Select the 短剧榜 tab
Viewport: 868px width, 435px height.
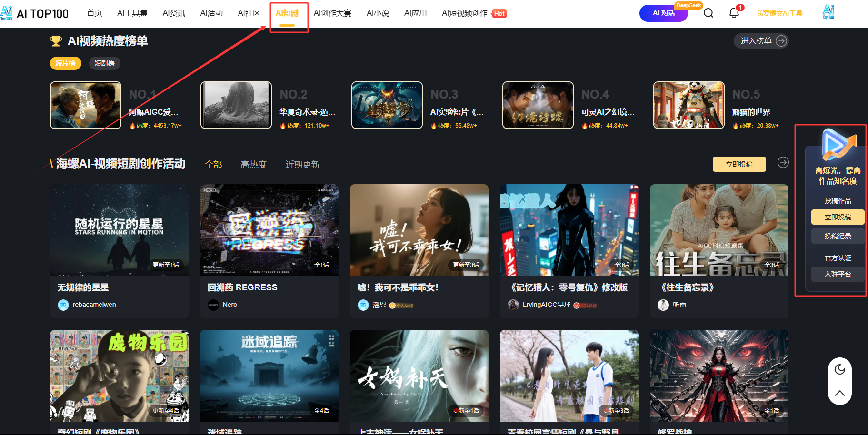pos(104,63)
